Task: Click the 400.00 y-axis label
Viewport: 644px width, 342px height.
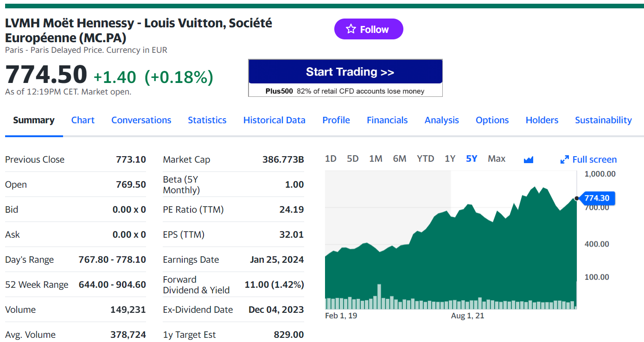Action: pos(597,244)
